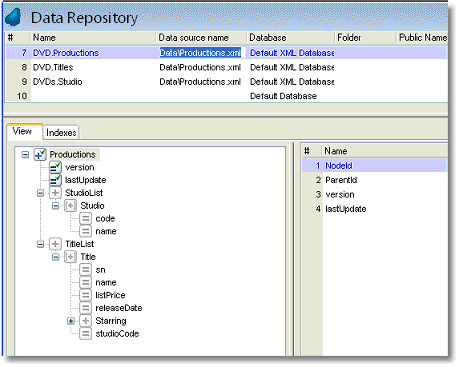Collapse the TitleList tree branch
This screenshot has width=458, height=367.
click(x=40, y=244)
